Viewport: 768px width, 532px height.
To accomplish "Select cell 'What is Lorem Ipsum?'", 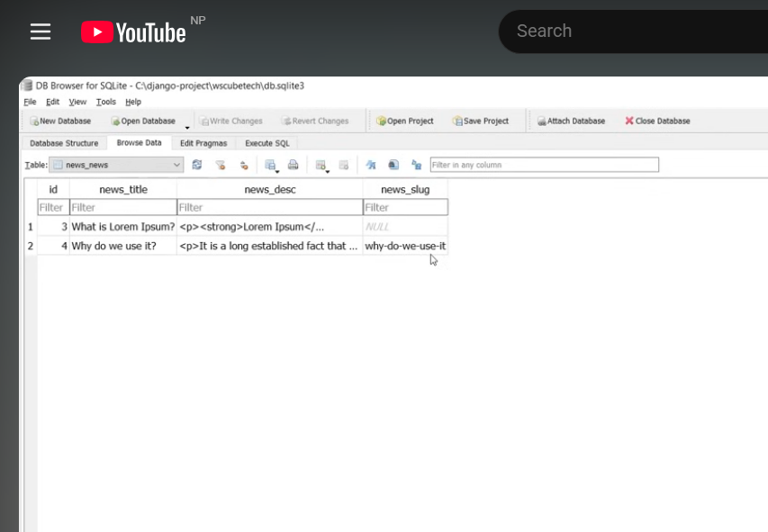I will point(123,227).
